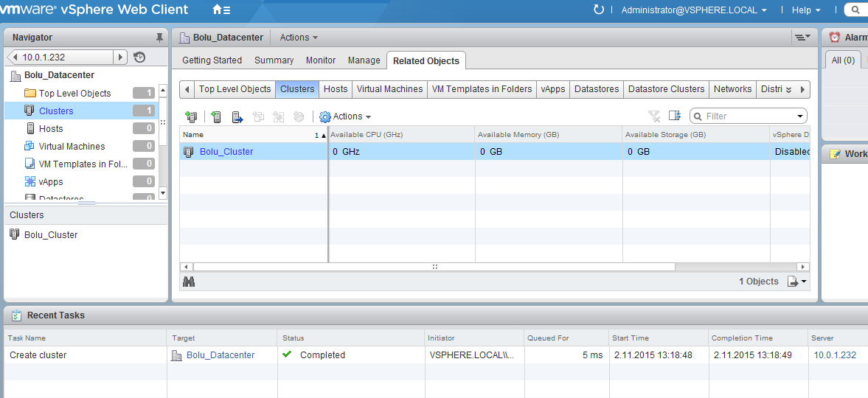Go forward in navigator history arrow
The image size is (868, 398).
(120, 57)
